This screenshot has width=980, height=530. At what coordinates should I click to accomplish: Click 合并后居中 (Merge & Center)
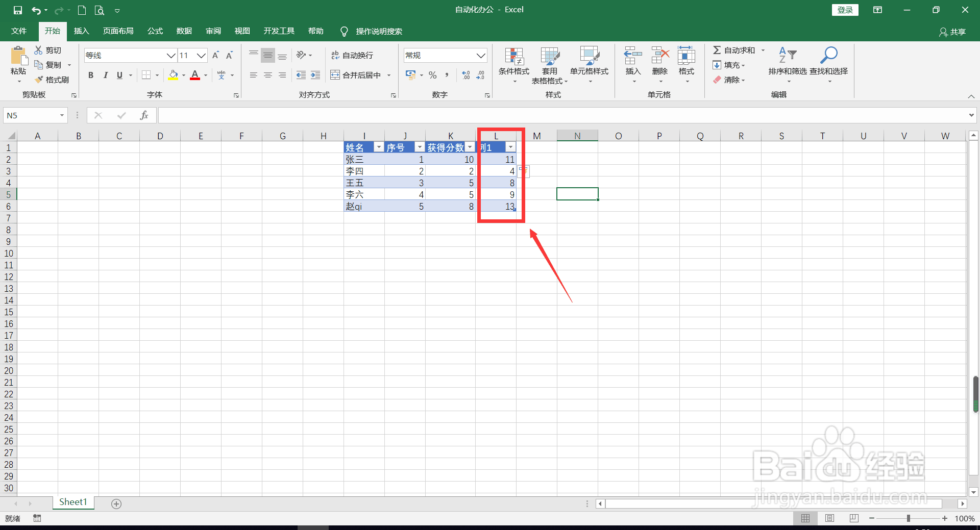pyautogui.click(x=356, y=75)
